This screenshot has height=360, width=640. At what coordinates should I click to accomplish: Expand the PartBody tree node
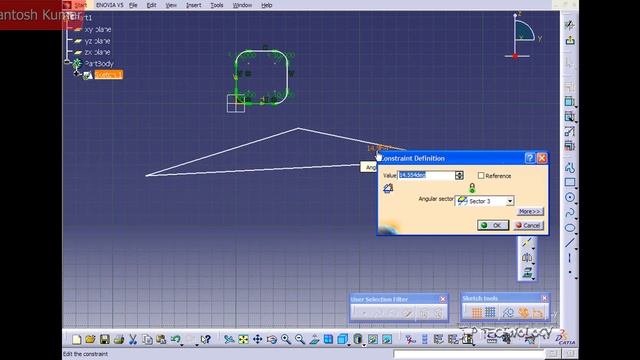tap(68, 62)
